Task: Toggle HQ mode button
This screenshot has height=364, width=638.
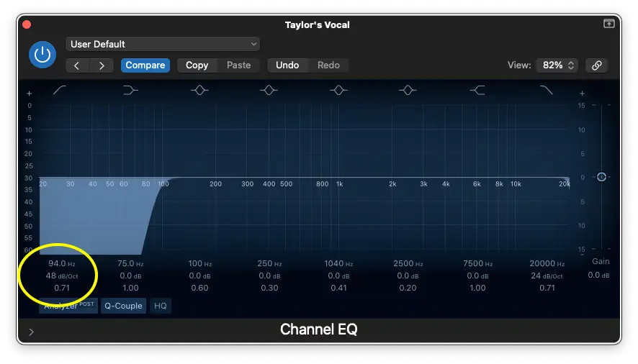Action: click(x=160, y=306)
